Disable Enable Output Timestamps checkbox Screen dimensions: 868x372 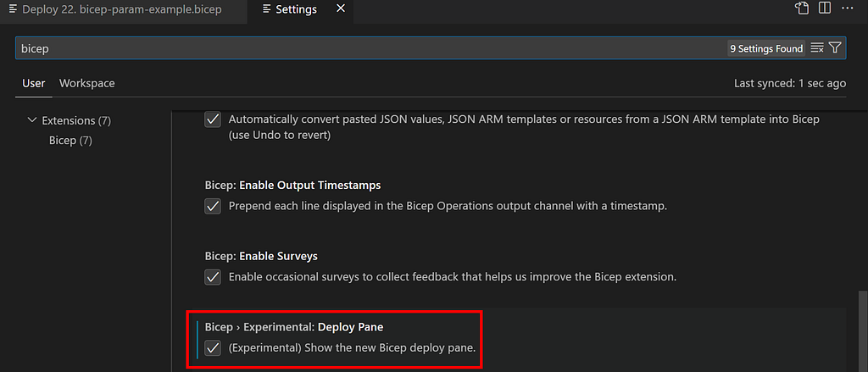click(213, 207)
